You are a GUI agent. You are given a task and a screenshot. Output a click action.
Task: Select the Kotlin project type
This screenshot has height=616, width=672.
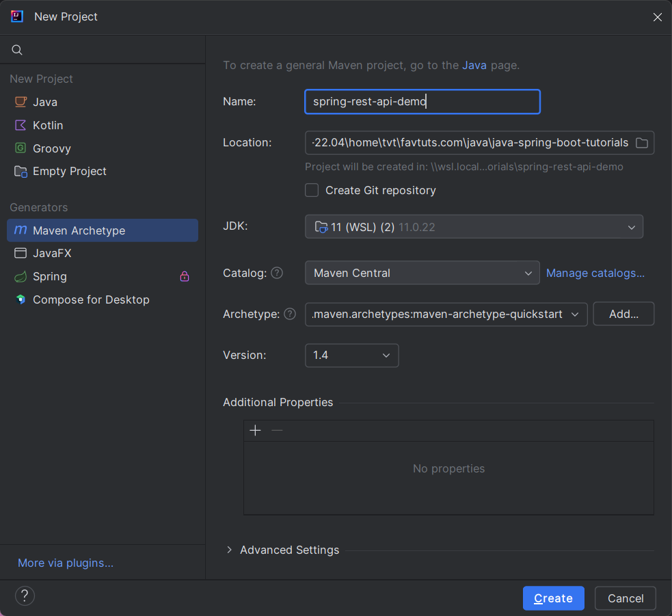pyautogui.click(x=103, y=125)
